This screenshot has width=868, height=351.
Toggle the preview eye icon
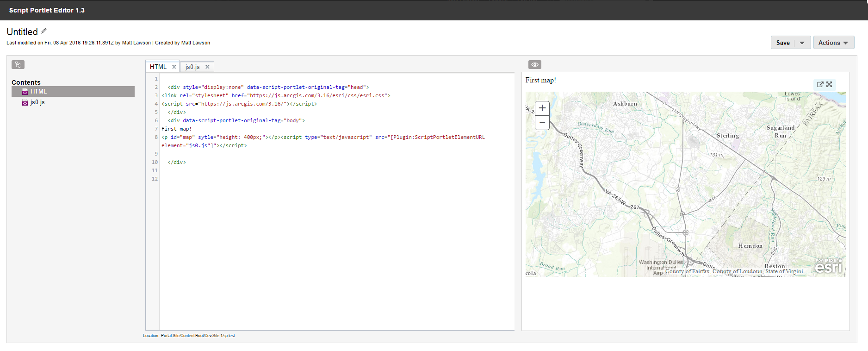click(x=534, y=65)
